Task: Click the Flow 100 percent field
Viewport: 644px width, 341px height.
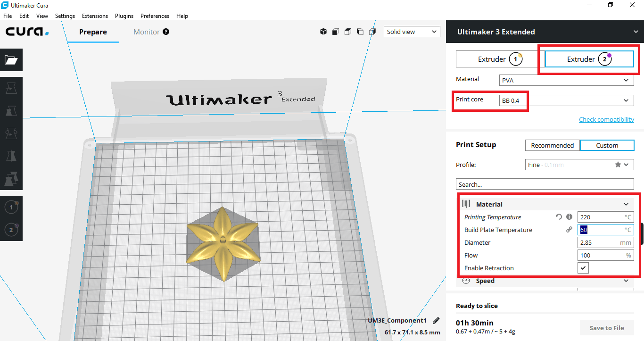Action: coord(606,255)
